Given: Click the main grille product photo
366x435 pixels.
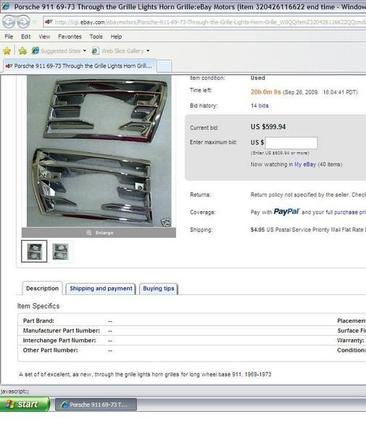Looking at the screenshot, I should tap(99, 151).
